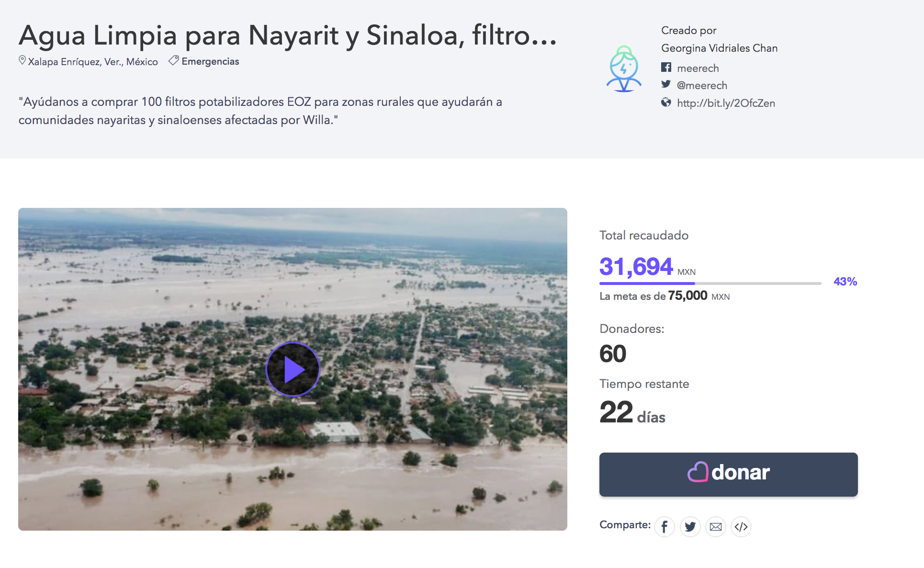Click the globe website icon

[x=666, y=102]
